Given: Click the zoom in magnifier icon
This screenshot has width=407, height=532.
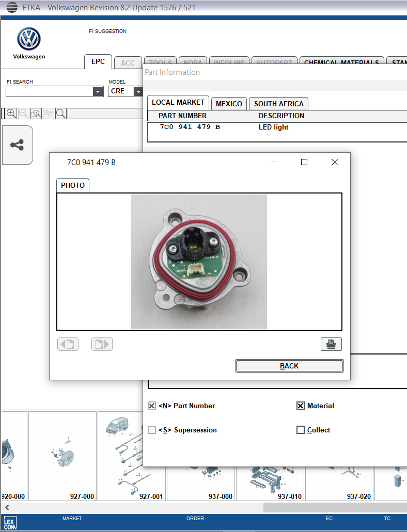Looking at the screenshot, I should point(11,114).
